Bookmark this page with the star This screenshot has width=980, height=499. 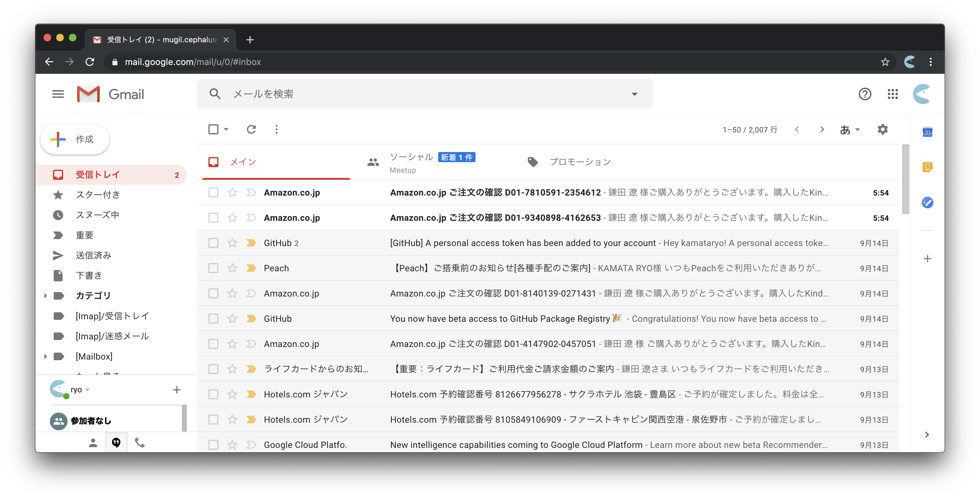click(885, 62)
